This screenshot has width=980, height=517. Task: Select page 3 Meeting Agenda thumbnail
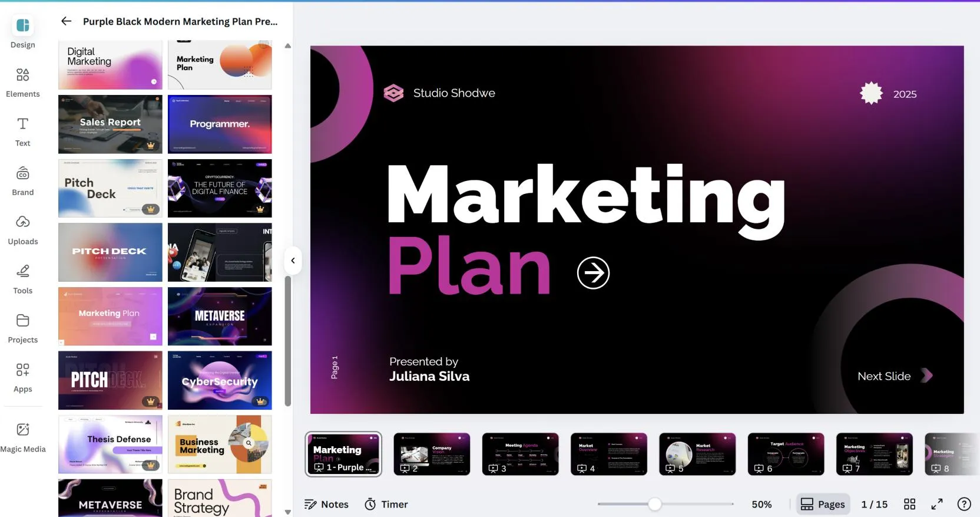point(520,454)
